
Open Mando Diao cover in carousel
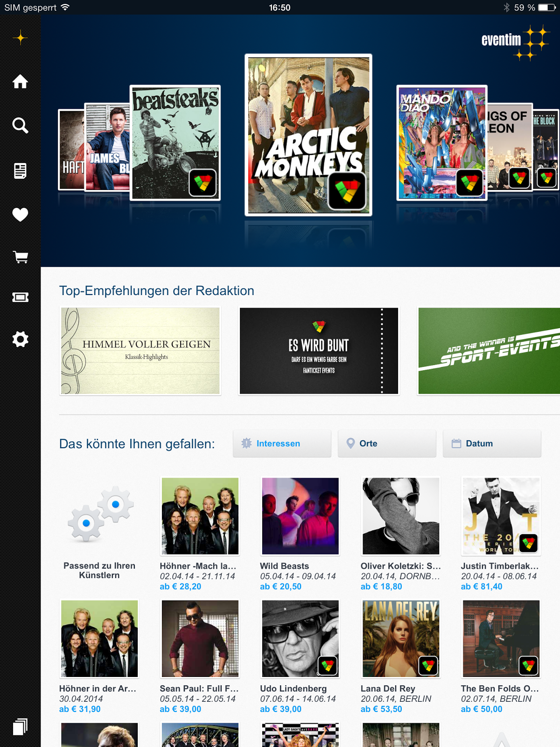pos(441,143)
